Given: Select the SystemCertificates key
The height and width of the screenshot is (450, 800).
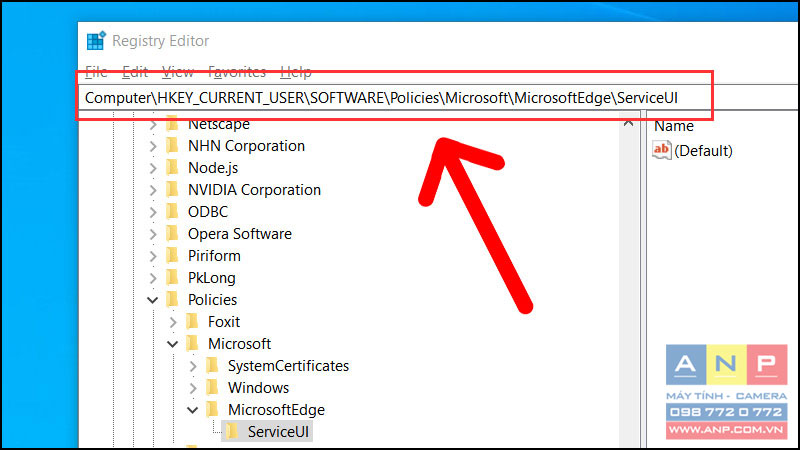Looking at the screenshot, I should coord(288,366).
